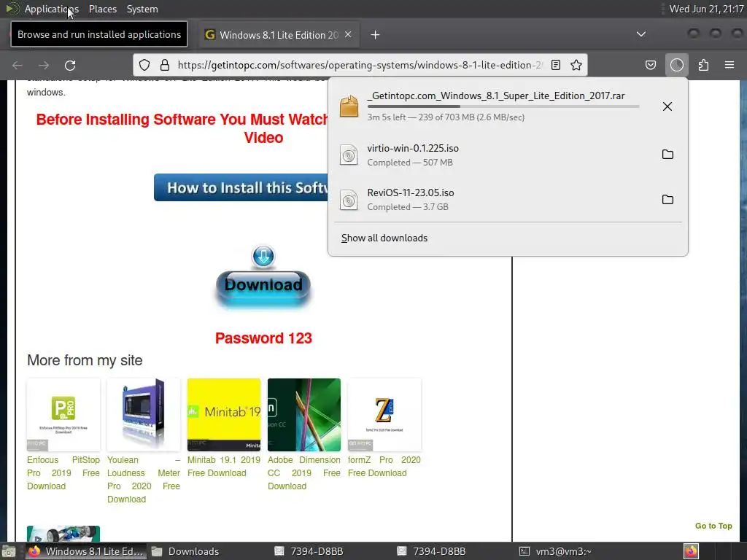Click the Firefox icon in system tray
The image size is (747, 560).
[x=691, y=551]
